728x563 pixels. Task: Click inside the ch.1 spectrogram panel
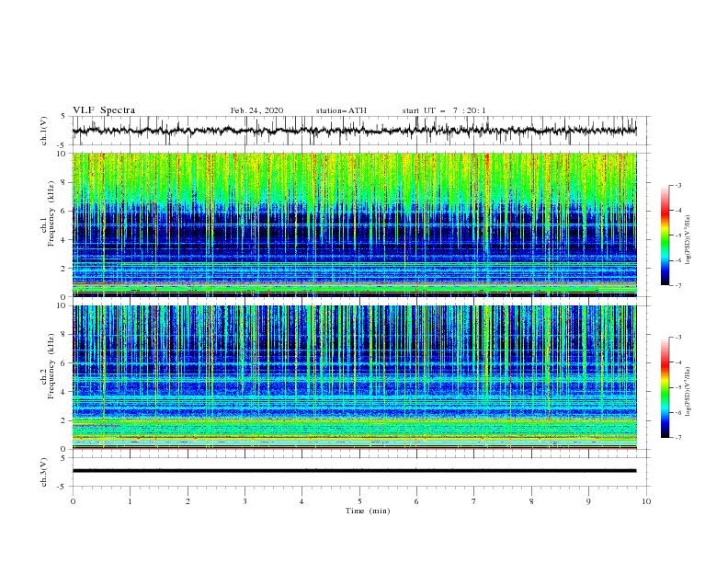click(355, 224)
